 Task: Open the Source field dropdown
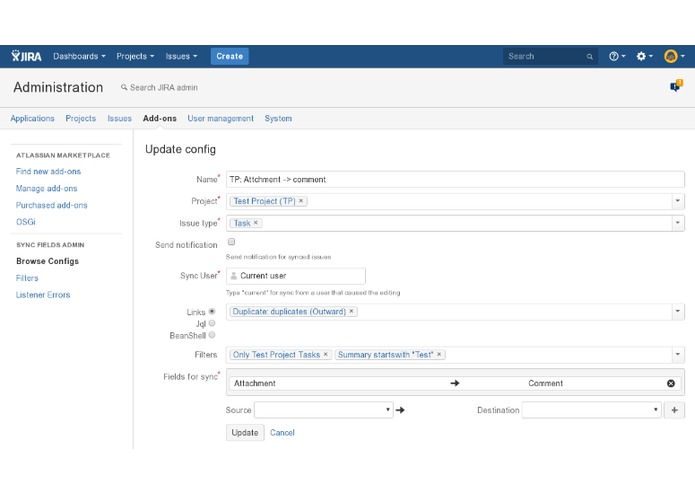[x=324, y=410]
